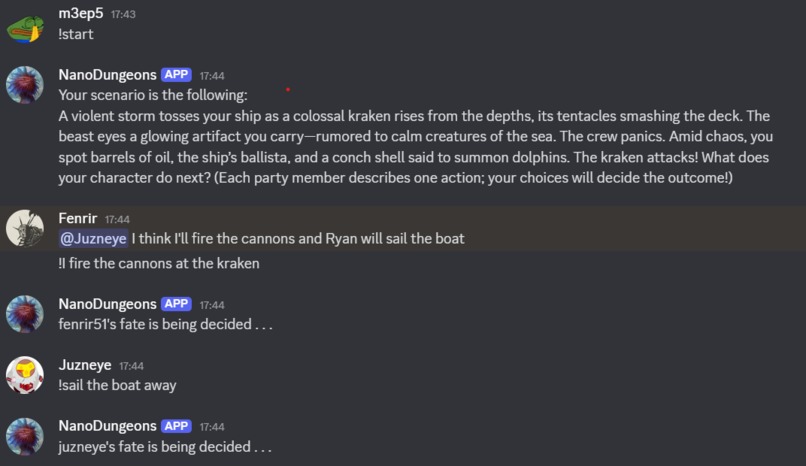Open the @Juzneye mention
The width and height of the screenshot is (806, 466).
tap(94, 238)
